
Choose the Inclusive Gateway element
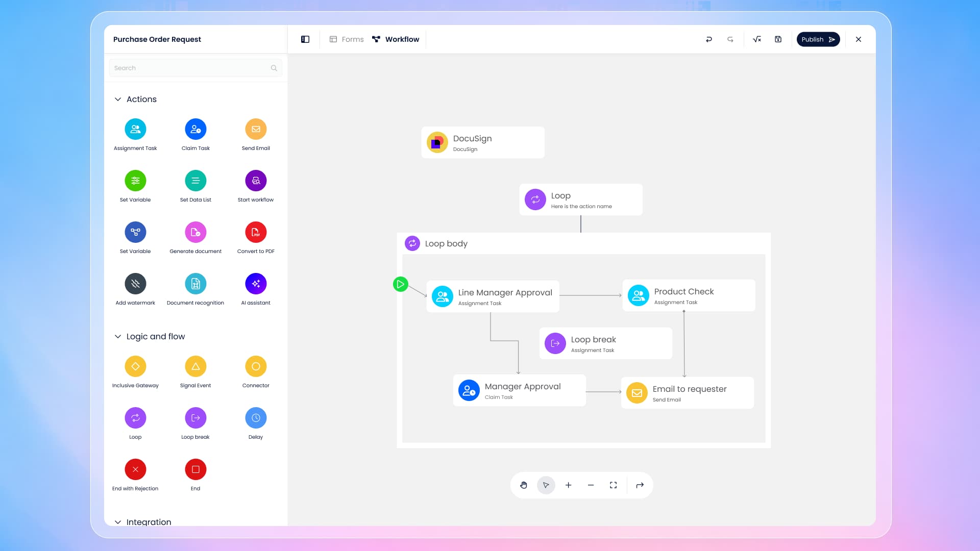[x=135, y=366]
